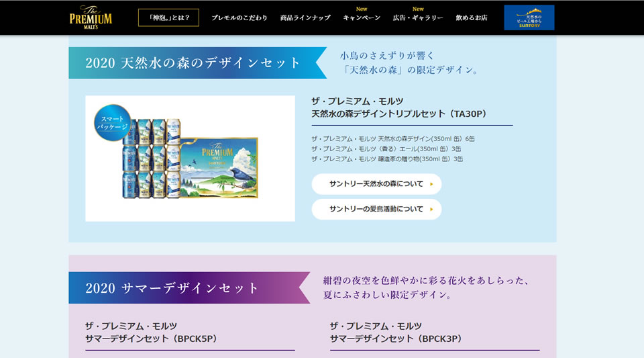Click the 2020 サマーデザインセット heading
This screenshot has height=358, width=644.
pos(172,287)
